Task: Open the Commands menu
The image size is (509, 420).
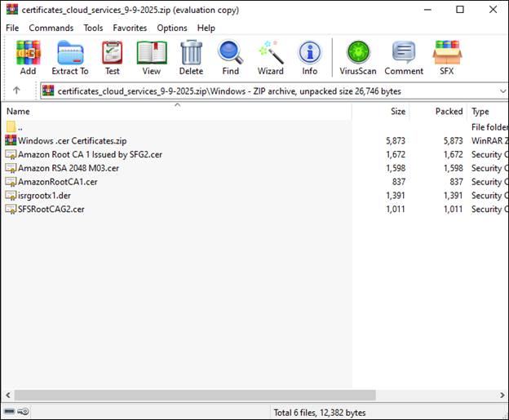Action: [x=51, y=28]
